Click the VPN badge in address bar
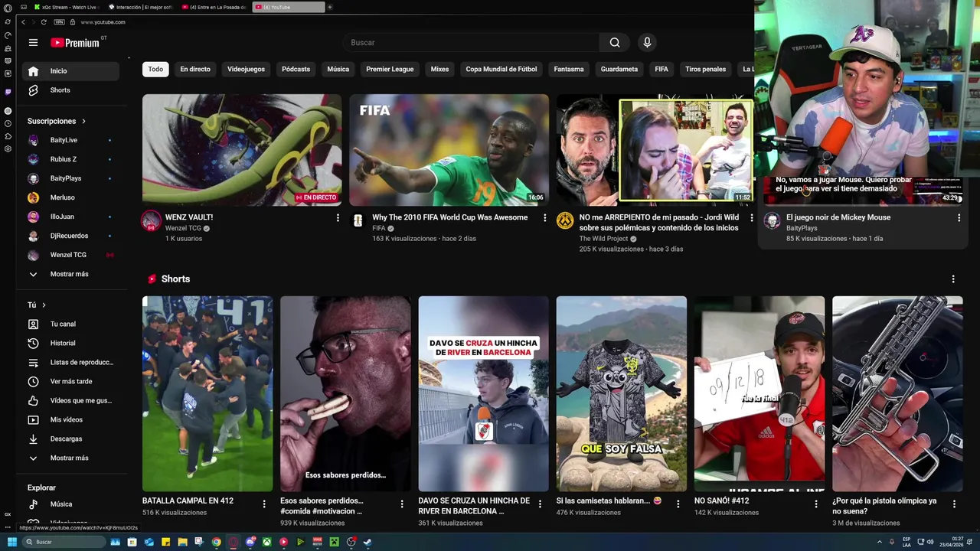 pos(60,22)
